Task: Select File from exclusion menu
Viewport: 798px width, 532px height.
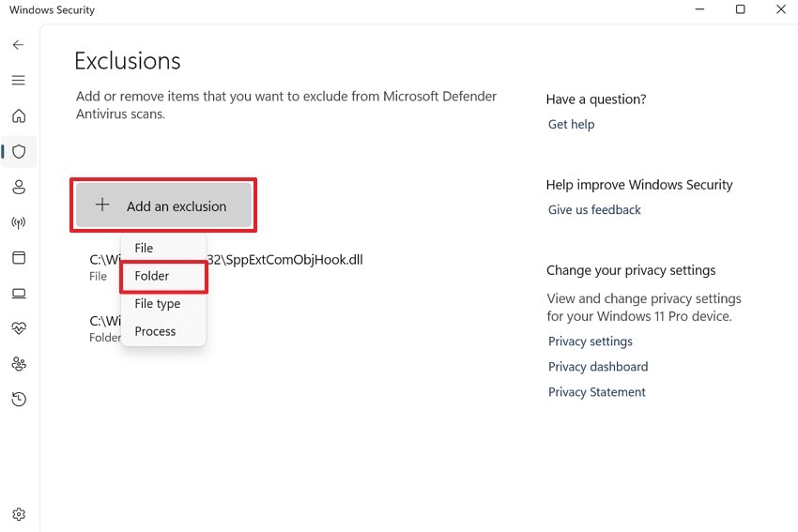Action: pos(144,248)
